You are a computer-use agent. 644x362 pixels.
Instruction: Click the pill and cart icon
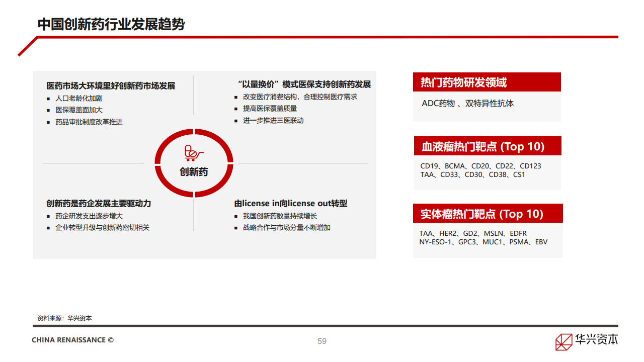(x=194, y=153)
